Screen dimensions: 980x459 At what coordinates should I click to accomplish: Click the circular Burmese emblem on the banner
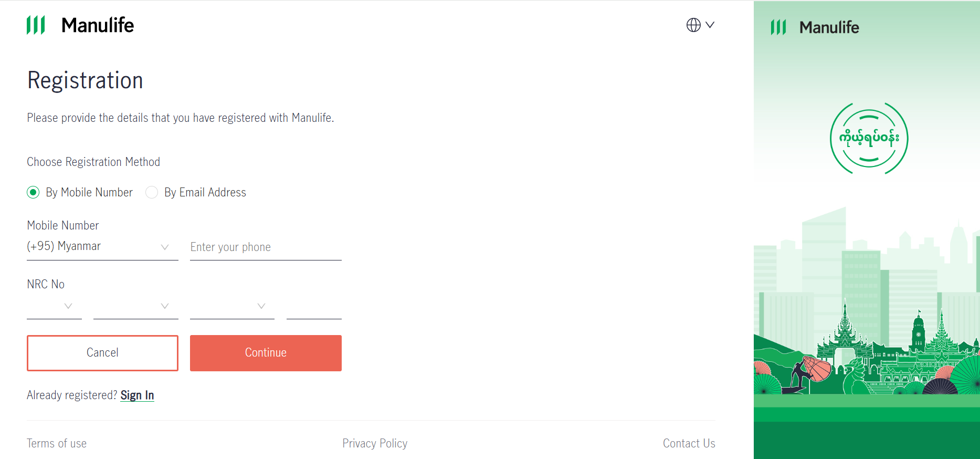pyautogui.click(x=869, y=138)
